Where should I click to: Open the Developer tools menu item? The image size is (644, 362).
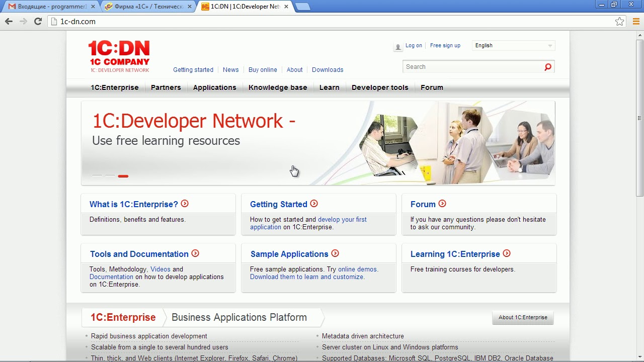[x=380, y=87]
